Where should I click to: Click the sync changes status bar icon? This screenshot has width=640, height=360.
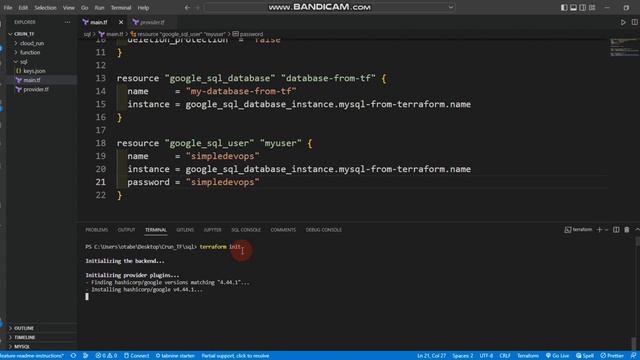pyautogui.click(x=73, y=356)
